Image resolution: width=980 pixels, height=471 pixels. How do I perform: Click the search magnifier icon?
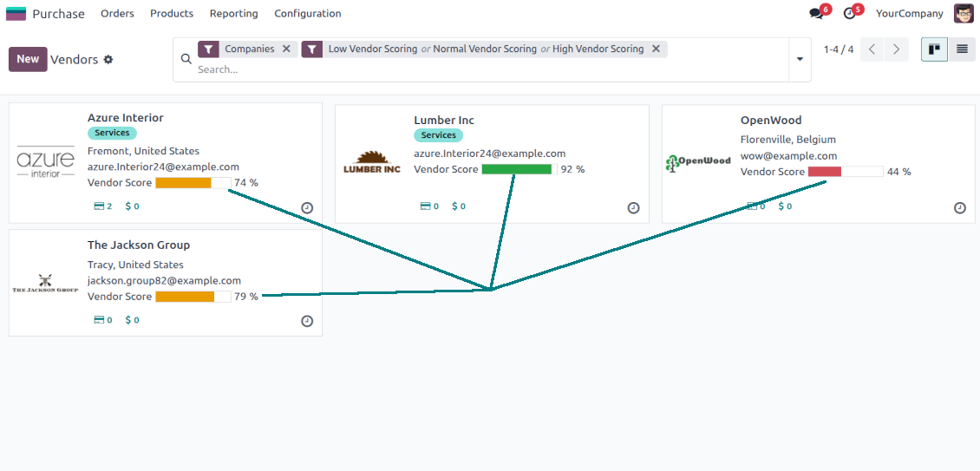[x=186, y=59]
